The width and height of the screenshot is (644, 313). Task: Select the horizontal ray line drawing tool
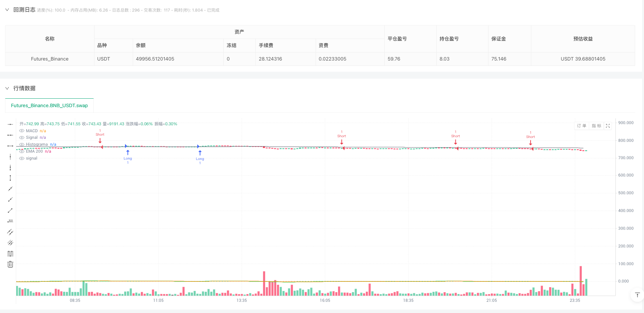click(x=10, y=135)
